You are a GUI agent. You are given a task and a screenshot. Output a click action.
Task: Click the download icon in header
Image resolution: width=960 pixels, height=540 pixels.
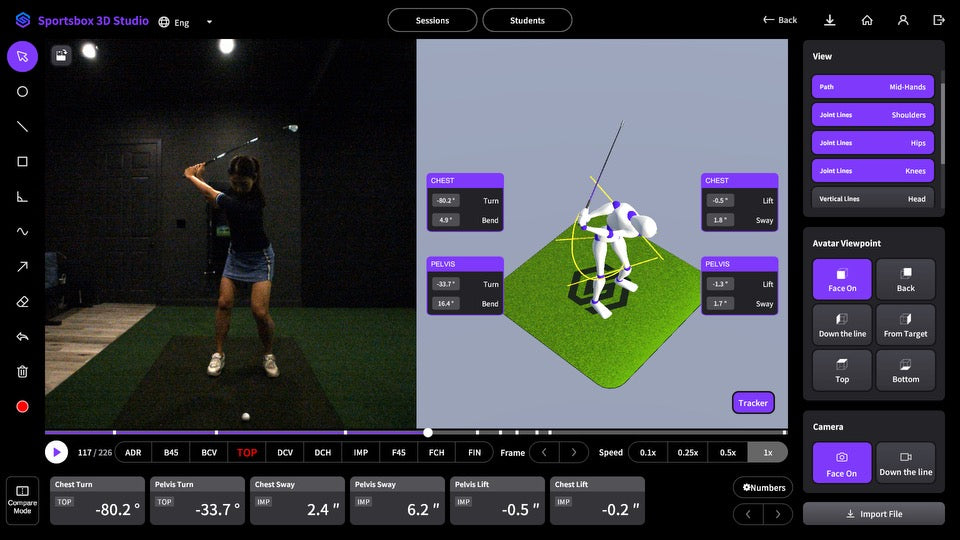tap(830, 20)
